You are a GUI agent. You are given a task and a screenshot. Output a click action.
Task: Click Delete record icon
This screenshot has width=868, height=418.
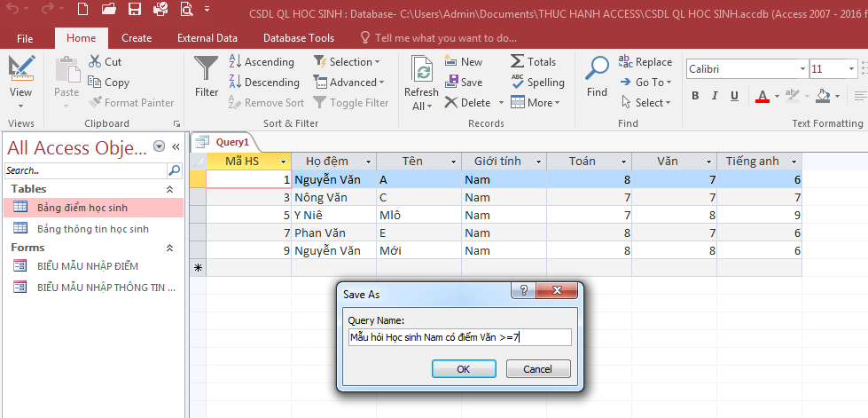[451, 103]
